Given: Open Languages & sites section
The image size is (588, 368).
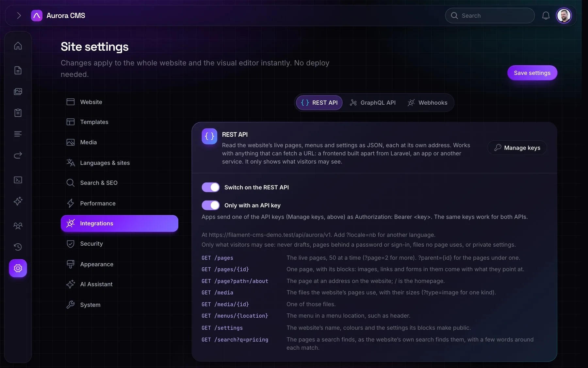Looking at the screenshot, I should coord(120,163).
